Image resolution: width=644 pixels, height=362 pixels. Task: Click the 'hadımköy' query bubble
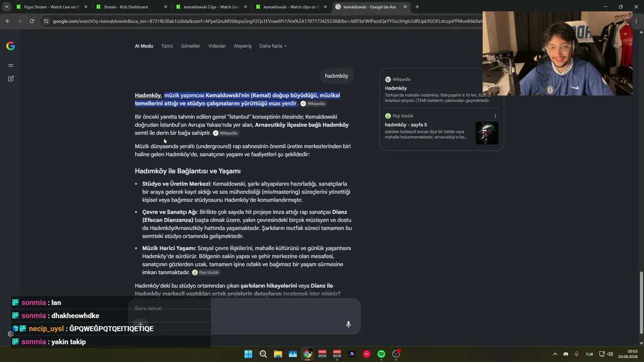pos(337,76)
